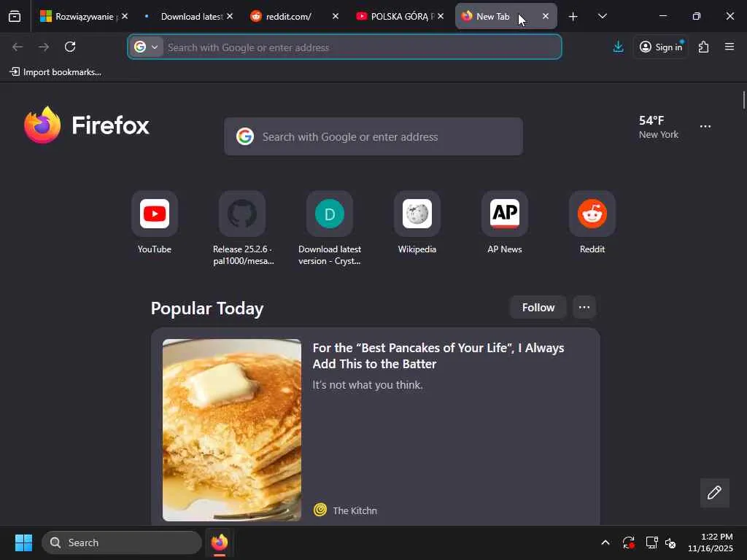Go back with the back arrow button

pyautogui.click(x=18, y=47)
